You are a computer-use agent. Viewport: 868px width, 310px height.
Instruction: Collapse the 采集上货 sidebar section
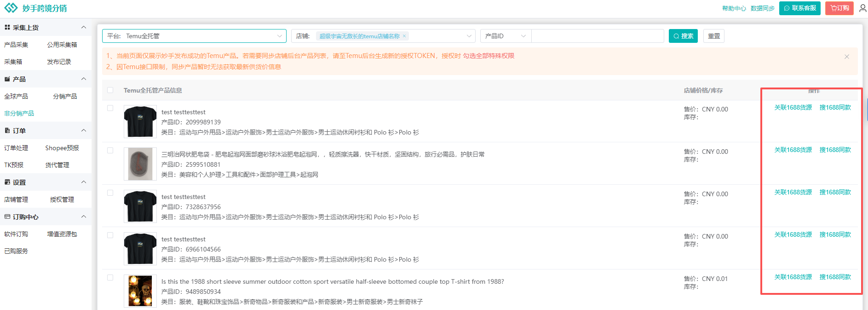pyautogui.click(x=84, y=28)
